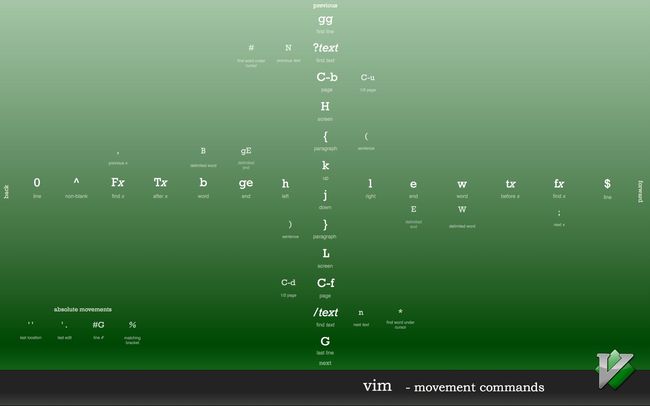The image size is (650, 406).
Task: Click the "%" matching bracket command
Action: (x=132, y=325)
